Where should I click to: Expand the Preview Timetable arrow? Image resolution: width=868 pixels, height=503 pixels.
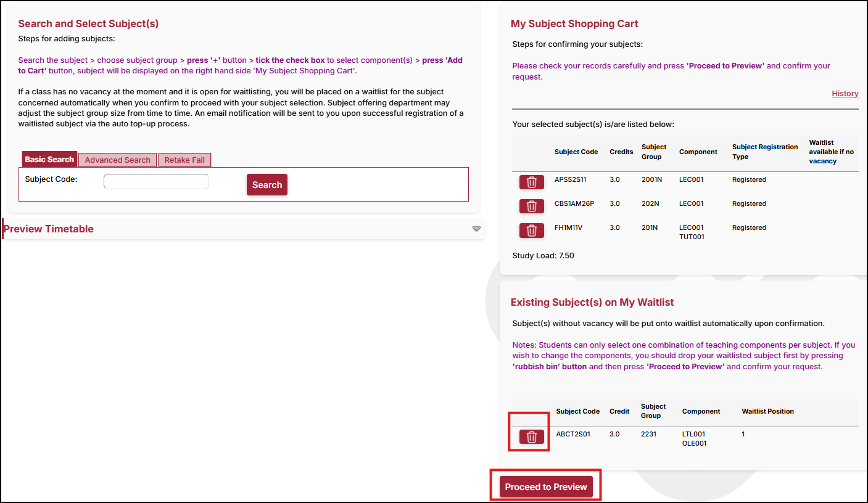(476, 229)
